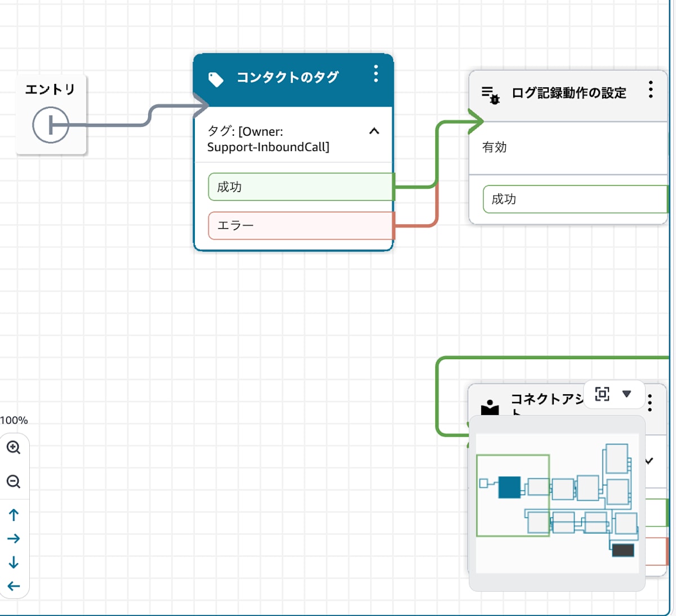
Task: Pan the canvas right with the arrow
Action: (14, 539)
